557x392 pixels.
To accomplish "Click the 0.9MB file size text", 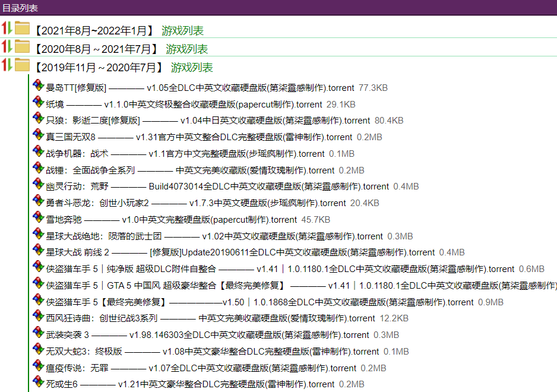I will pos(490,302).
